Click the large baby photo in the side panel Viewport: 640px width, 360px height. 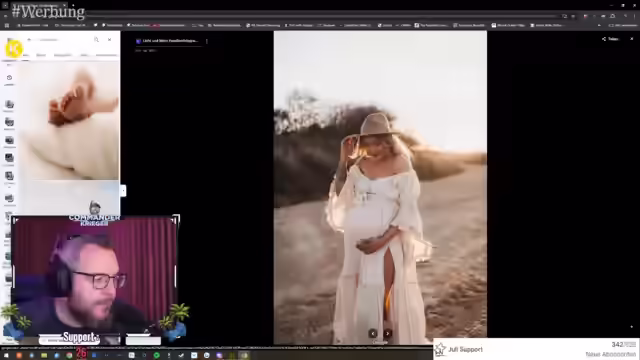coord(69,121)
